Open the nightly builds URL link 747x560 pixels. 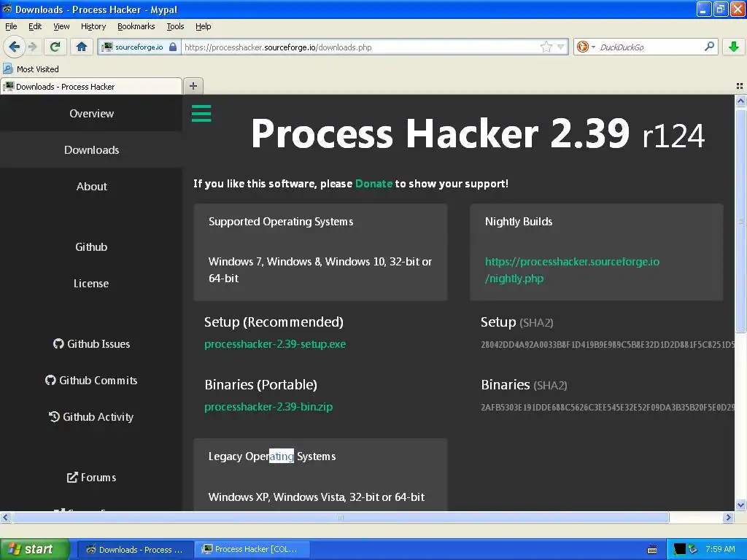point(572,270)
